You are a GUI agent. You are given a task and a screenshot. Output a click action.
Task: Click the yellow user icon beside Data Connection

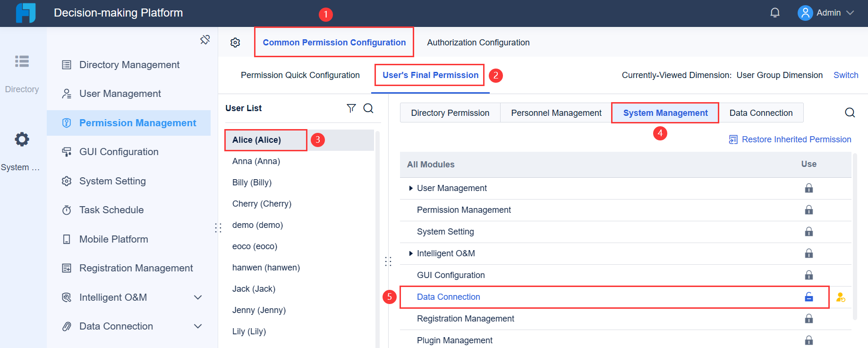pyautogui.click(x=841, y=297)
